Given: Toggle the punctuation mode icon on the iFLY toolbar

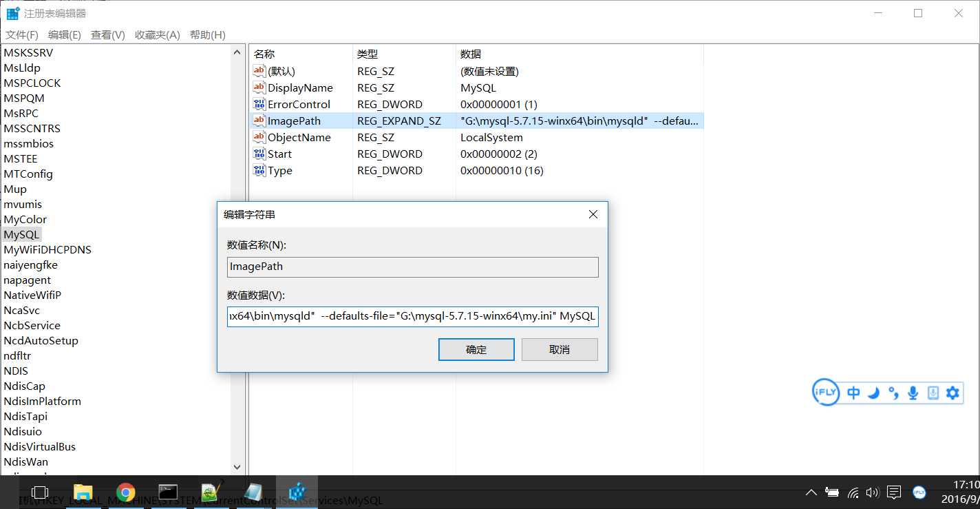Looking at the screenshot, I should click(893, 393).
